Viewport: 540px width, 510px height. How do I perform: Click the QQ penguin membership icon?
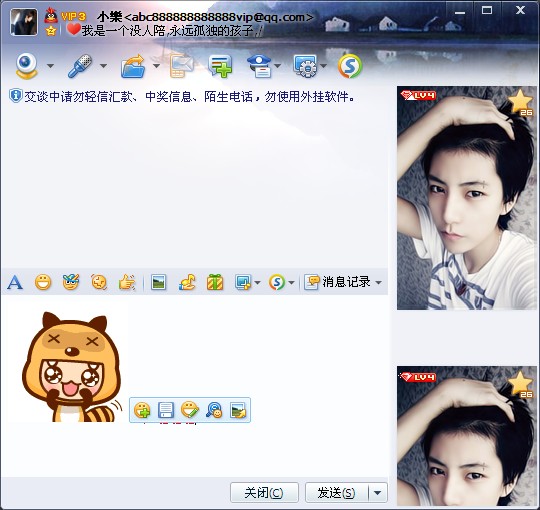[x=51, y=16]
